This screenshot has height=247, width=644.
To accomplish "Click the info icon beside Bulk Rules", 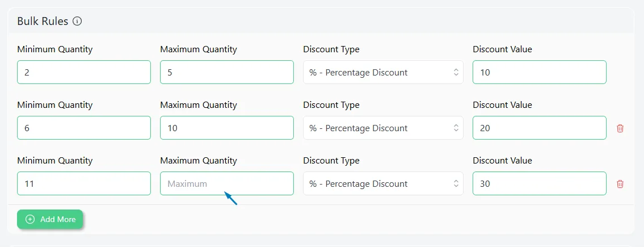I will (77, 22).
